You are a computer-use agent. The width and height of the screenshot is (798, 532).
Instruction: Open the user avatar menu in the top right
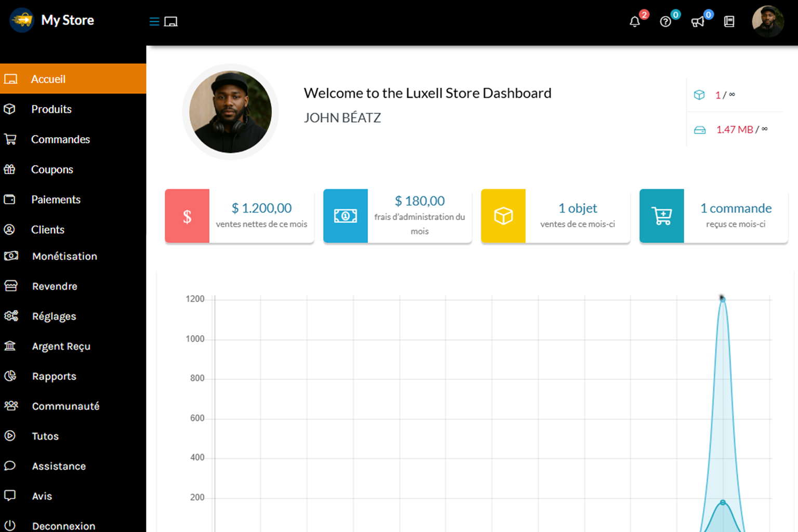click(767, 21)
